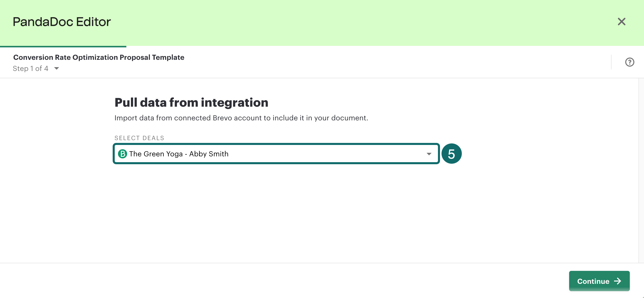
Task: Click the Brevo logo in deal field
Action: 123,154
